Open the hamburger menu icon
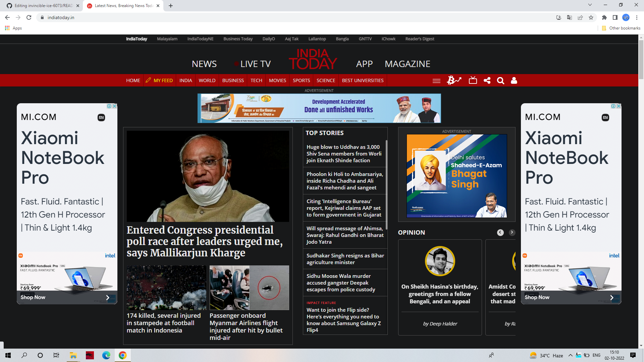The height and width of the screenshot is (362, 644). click(x=436, y=80)
